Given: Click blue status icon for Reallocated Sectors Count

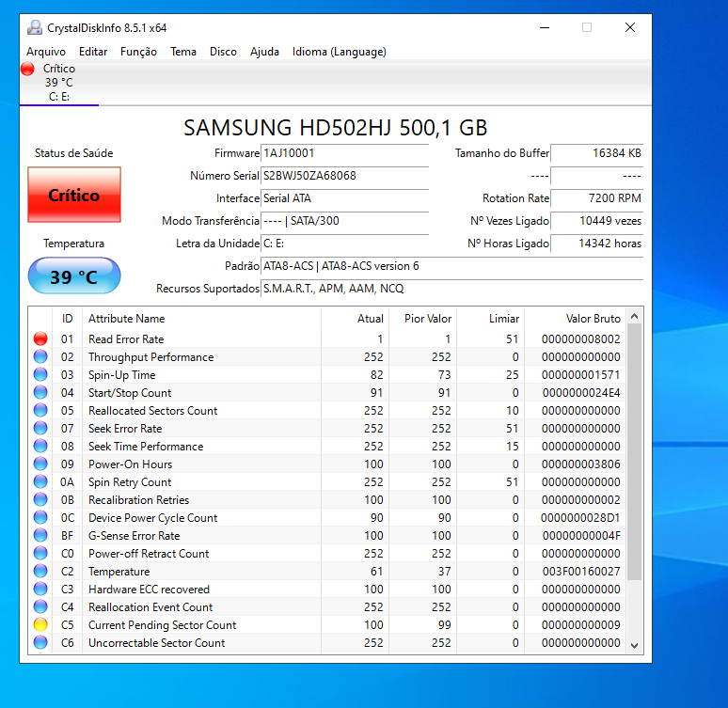Looking at the screenshot, I should pyautogui.click(x=40, y=410).
